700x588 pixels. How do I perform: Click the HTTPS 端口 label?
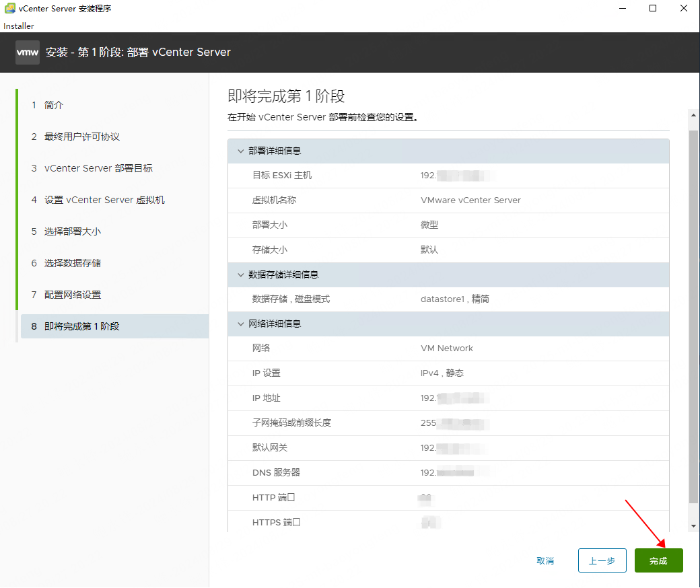[277, 523]
